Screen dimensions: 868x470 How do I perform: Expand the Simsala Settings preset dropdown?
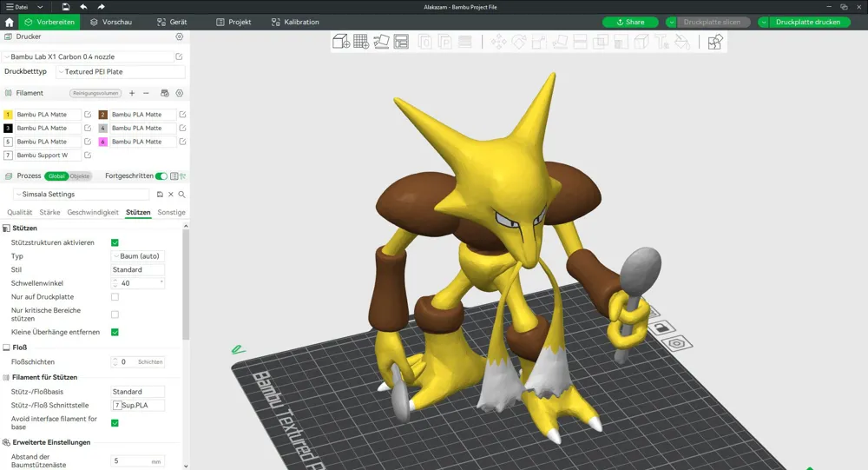click(82, 195)
